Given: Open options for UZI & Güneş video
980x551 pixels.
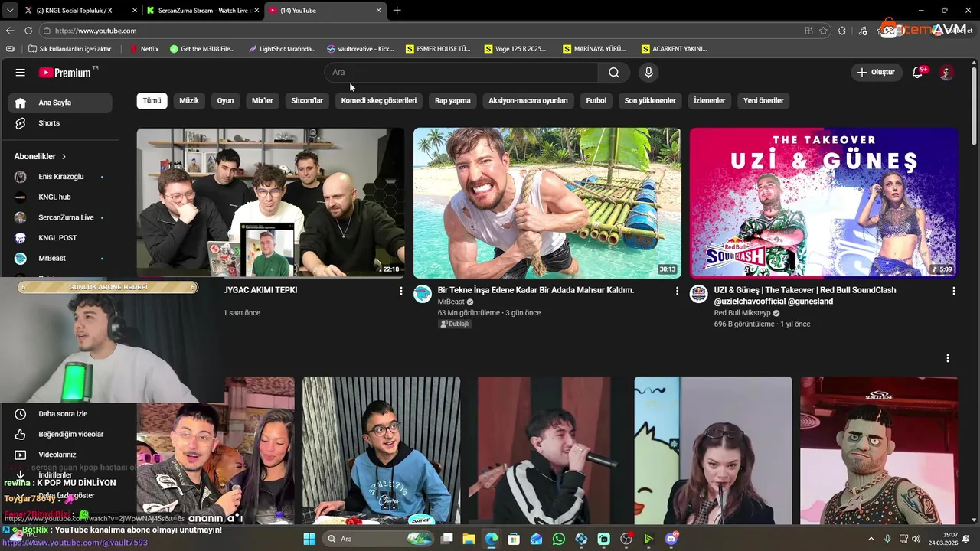Looking at the screenshot, I should point(953,291).
